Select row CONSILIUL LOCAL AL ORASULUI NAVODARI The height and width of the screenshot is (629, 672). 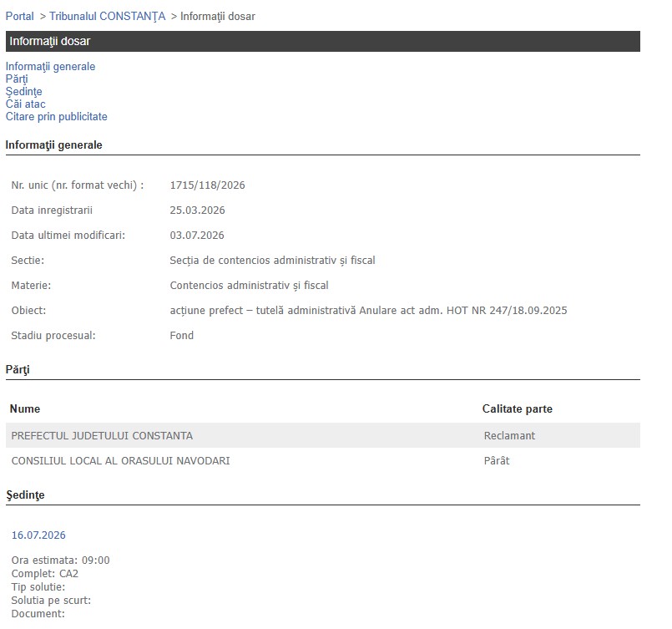(323, 461)
